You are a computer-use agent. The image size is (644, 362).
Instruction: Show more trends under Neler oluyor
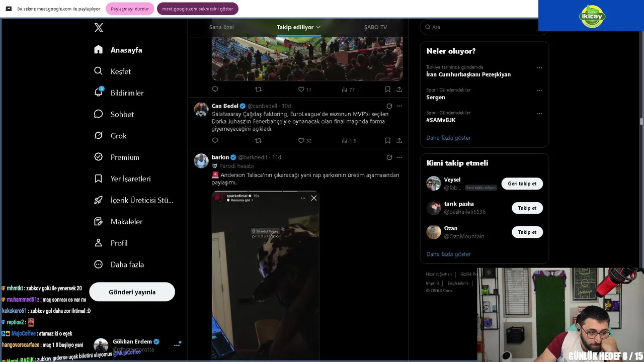448,138
